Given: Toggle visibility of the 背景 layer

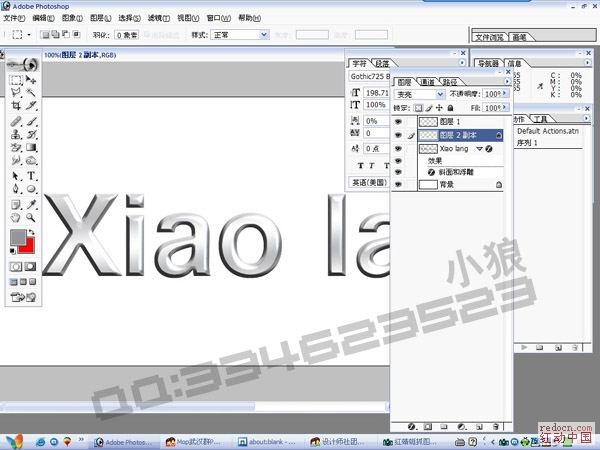Looking at the screenshot, I should [x=398, y=185].
